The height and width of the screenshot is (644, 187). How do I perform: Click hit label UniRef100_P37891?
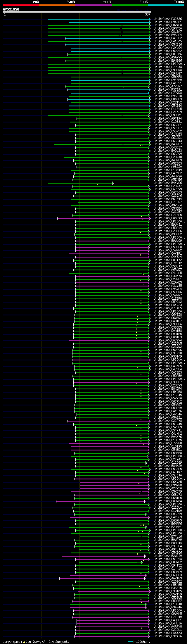[168, 90]
